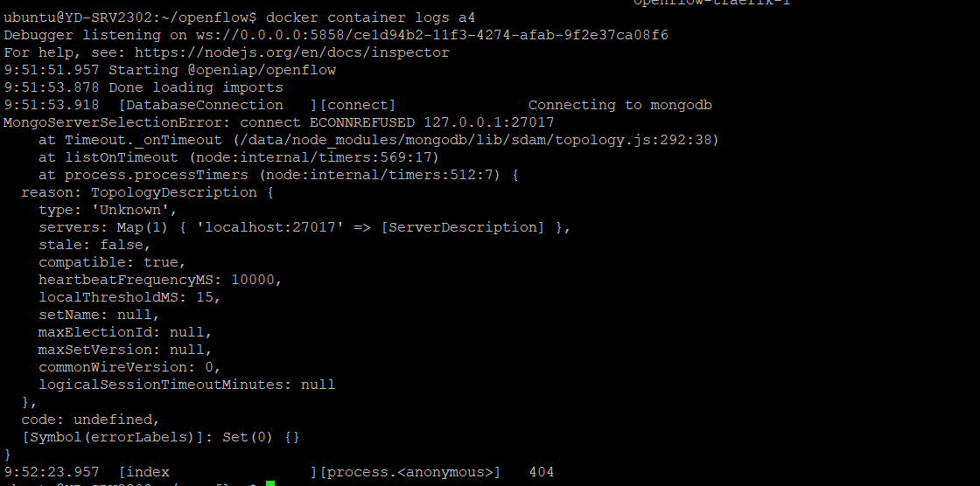Click the 'localhost:27017' server entry

click(266, 227)
